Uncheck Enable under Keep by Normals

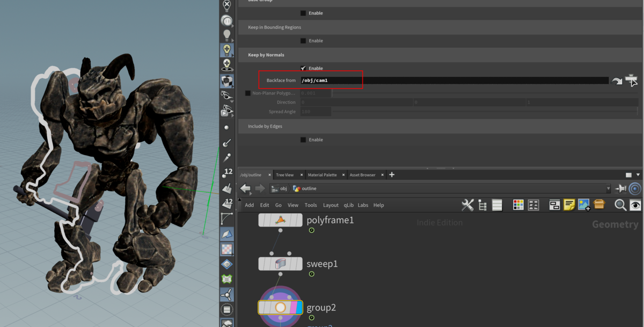(x=303, y=68)
